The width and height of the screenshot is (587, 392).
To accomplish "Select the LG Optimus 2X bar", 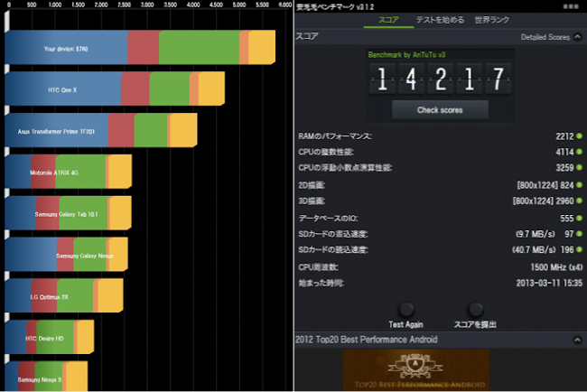I will (64, 295).
